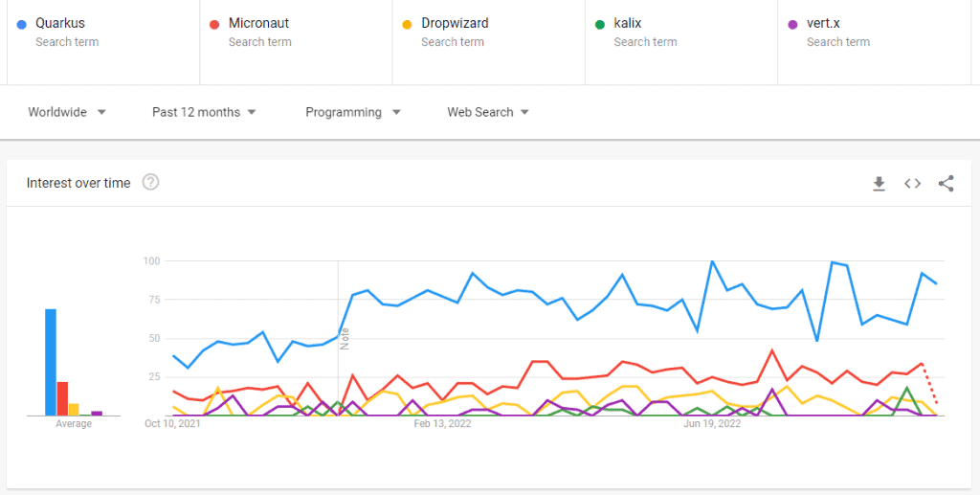The image size is (980, 495).
Task: Open help tooltip for Interest over time
Action: [x=150, y=183]
